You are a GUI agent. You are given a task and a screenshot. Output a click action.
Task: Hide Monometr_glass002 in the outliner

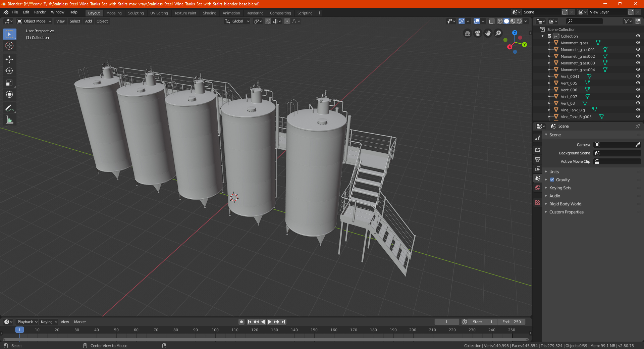click(x=638, y=56)
